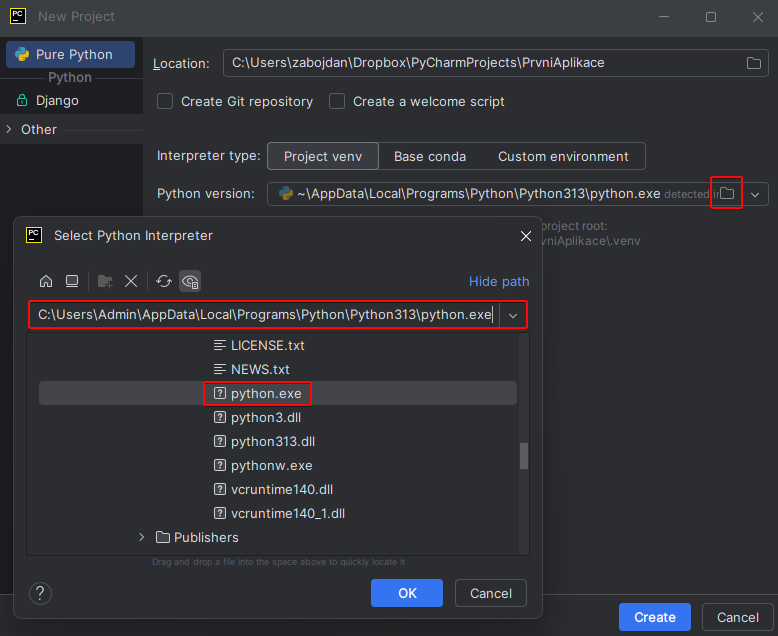Go to home directory in interpreter dialog

[x=46, y=281]
